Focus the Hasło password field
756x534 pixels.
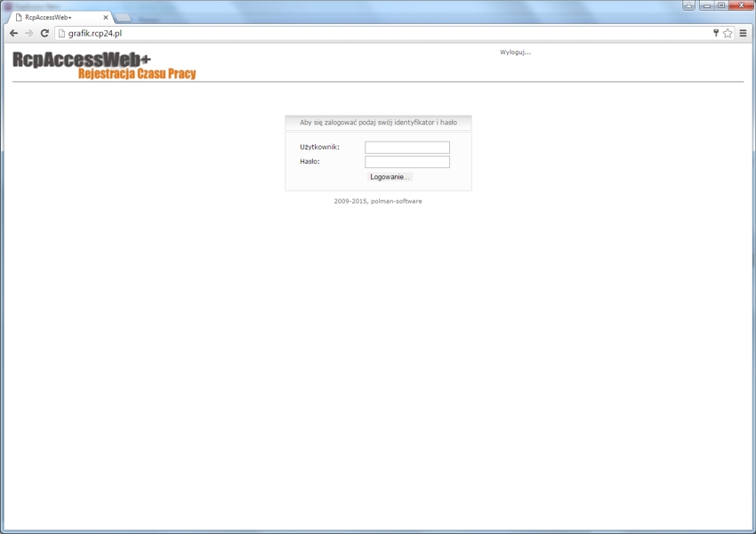[x=407, y=162]
